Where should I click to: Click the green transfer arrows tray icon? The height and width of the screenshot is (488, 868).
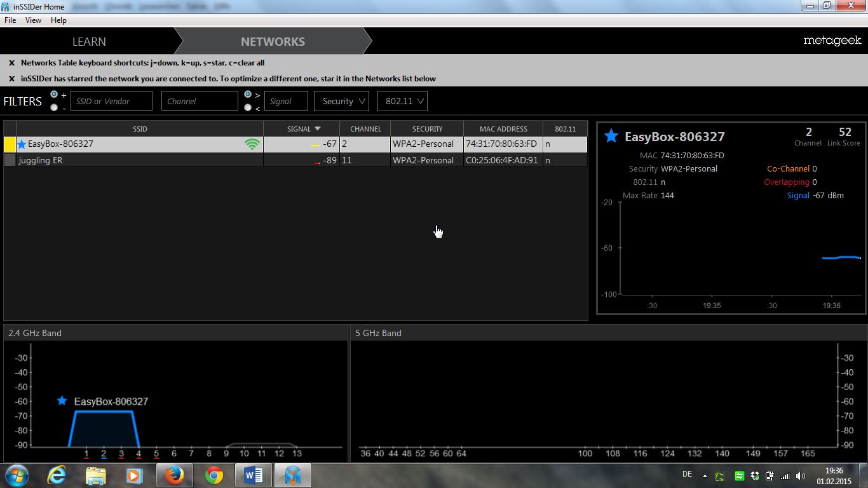(x=739, y=476)
